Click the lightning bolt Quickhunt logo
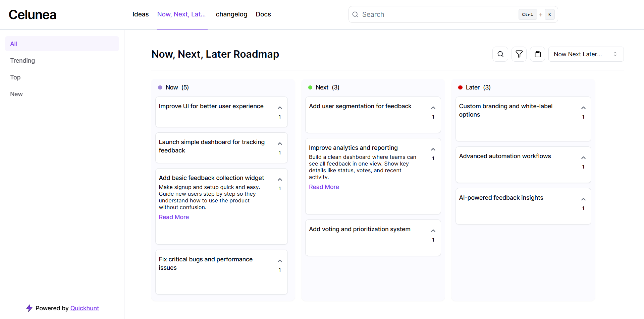 pyautogui.click(x=30, y=308)
